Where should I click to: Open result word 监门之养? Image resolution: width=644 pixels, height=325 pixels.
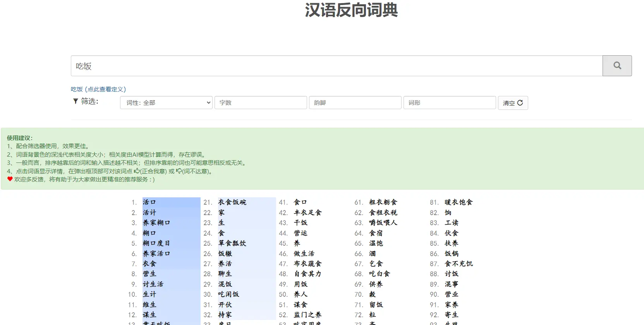point(307,315)
